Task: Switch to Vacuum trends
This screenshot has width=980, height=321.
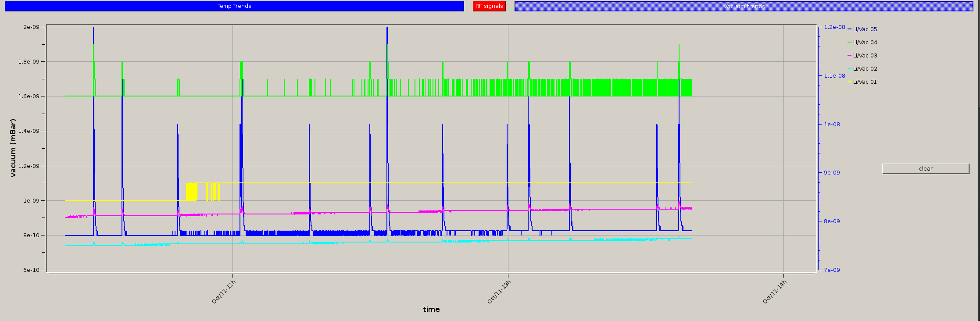Action: coord(744,6)
